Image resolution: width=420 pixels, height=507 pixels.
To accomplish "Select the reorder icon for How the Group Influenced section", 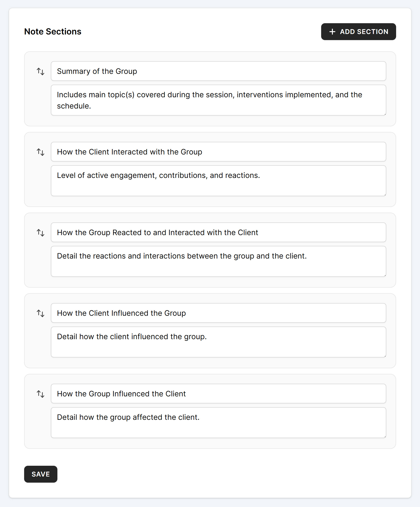I will [40, 394].
